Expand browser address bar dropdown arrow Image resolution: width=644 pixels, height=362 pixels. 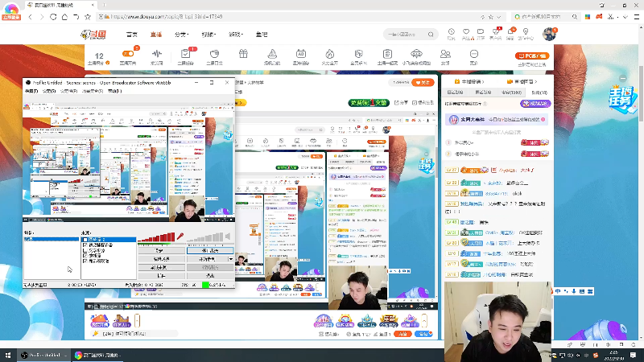[x=499, y=17]
